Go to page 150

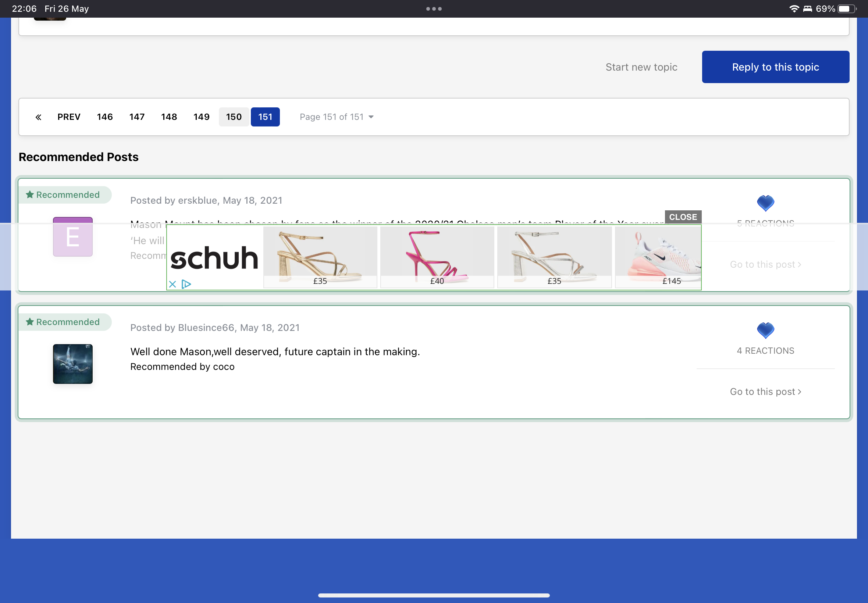(x=234, y=117)
